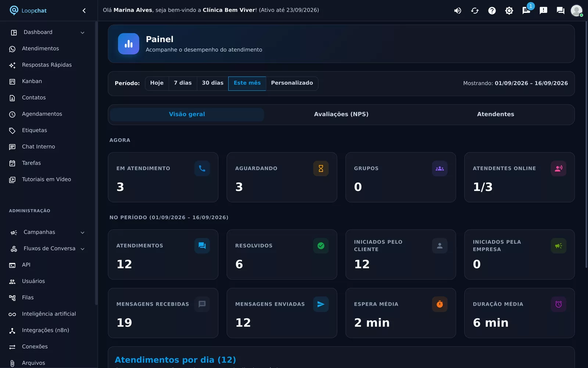
Task: Open Integrações (n8n) in the sidebar
Action: [48, 330]
